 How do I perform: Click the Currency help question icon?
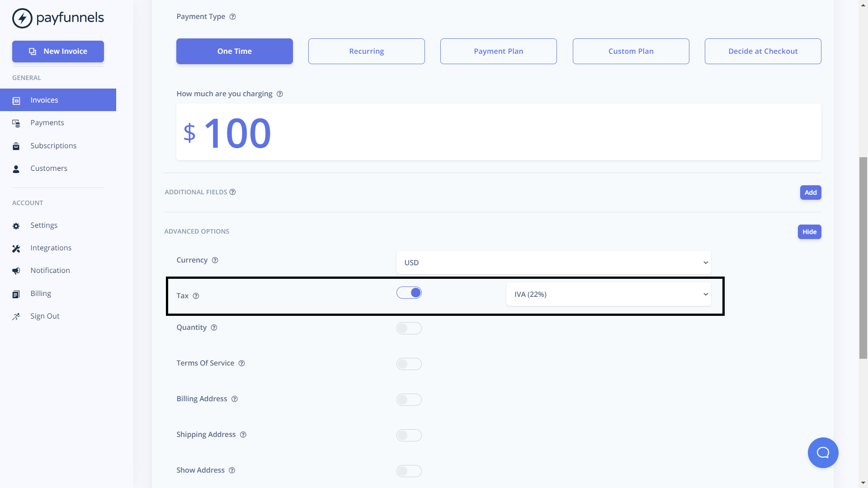(x=215, y=260)
